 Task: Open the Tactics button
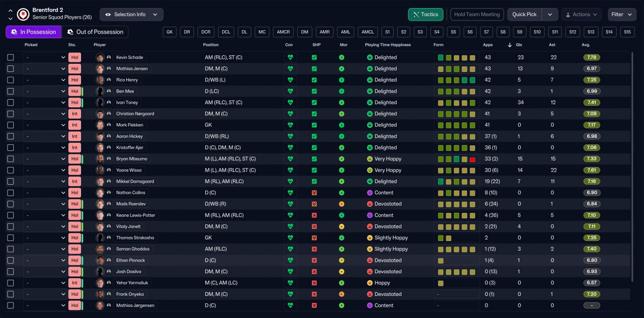pos(425,15)
